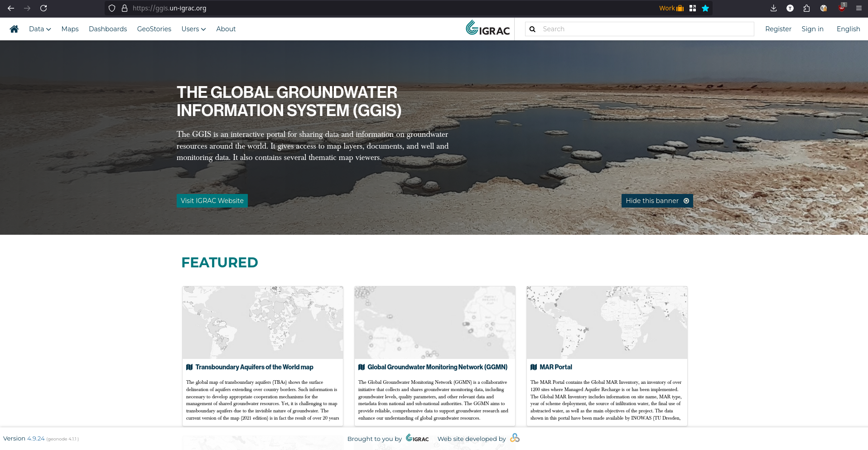
Task: Open Transboundary Aquifers of the World map title
Action: tap(254, 367)
